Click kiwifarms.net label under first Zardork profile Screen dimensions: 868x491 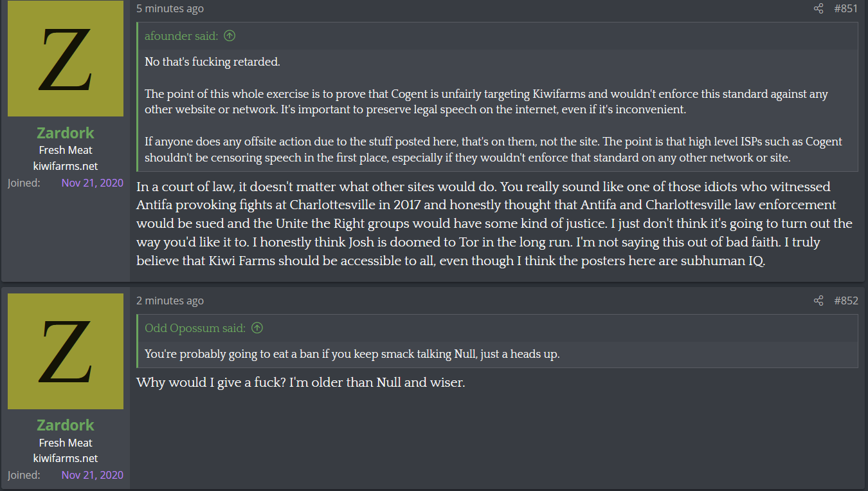pos(66,166)
